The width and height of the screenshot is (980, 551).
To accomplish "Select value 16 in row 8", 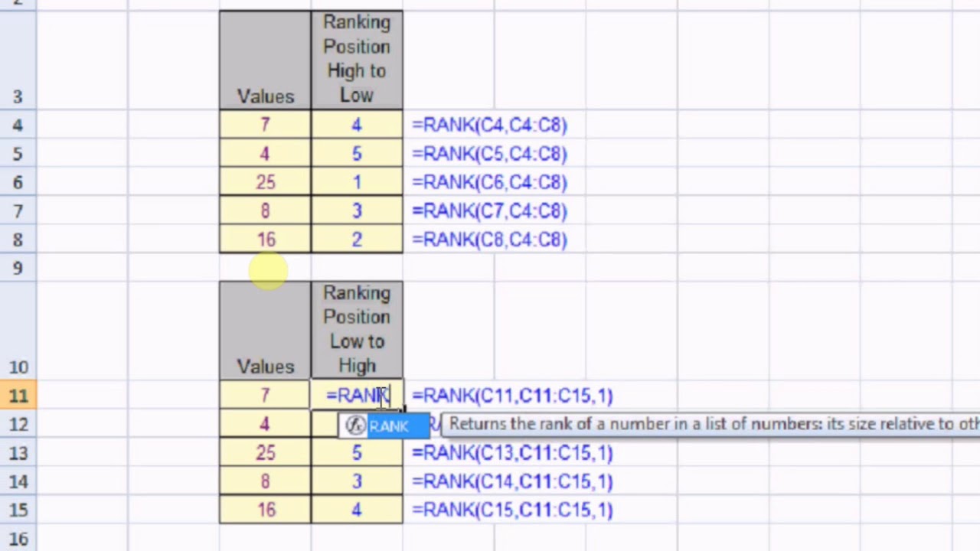I will pos(265,240).
